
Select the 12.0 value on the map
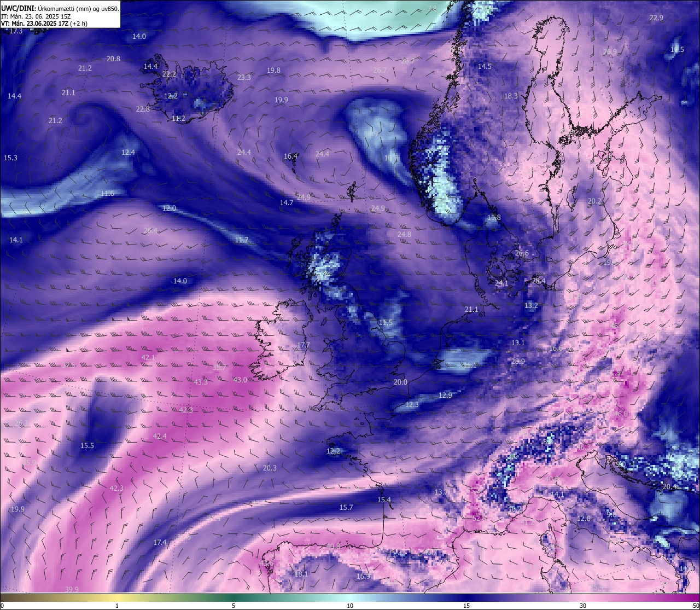[169, 208]
